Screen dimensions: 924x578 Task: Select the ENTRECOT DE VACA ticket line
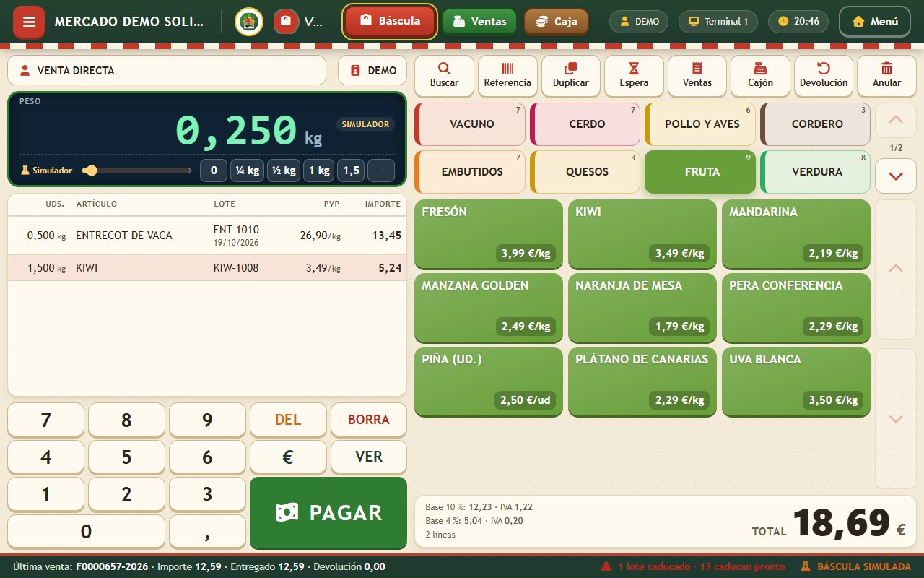point(207,236)
